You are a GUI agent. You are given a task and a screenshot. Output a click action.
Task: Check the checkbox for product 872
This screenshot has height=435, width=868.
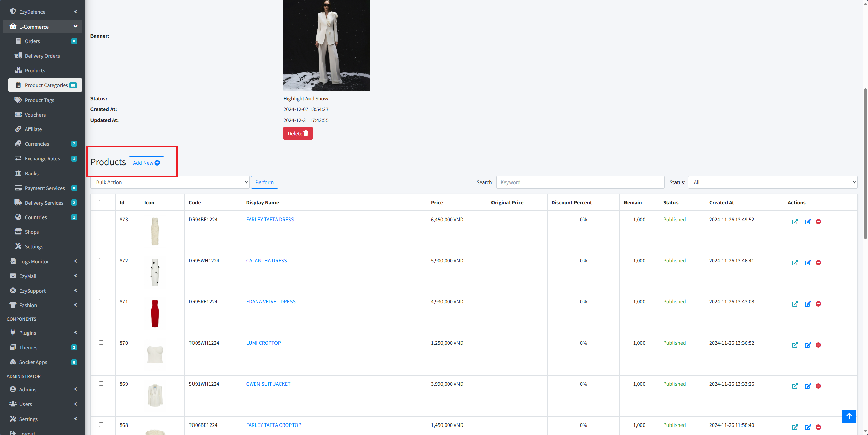[x=101, y=260]
